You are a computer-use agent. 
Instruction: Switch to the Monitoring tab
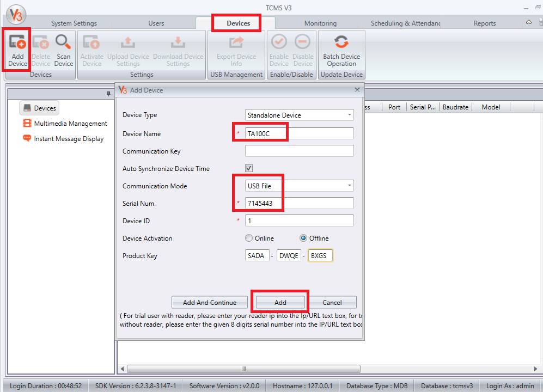pos(320,23)
